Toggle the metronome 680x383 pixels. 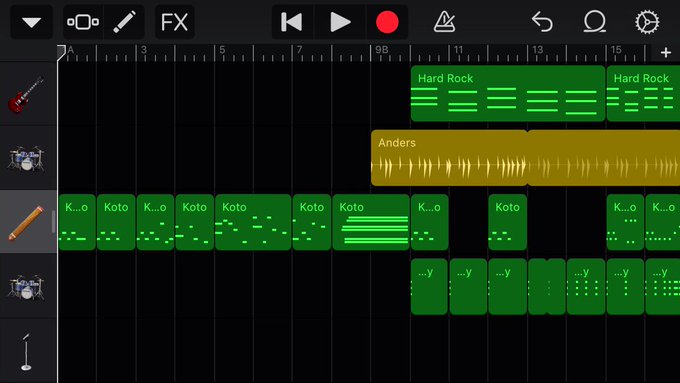point(445,22)
